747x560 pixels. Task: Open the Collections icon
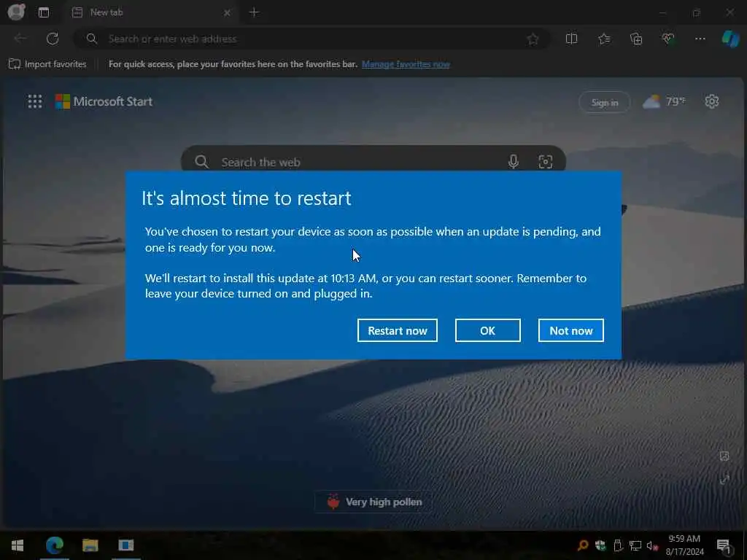click(636, 39)
